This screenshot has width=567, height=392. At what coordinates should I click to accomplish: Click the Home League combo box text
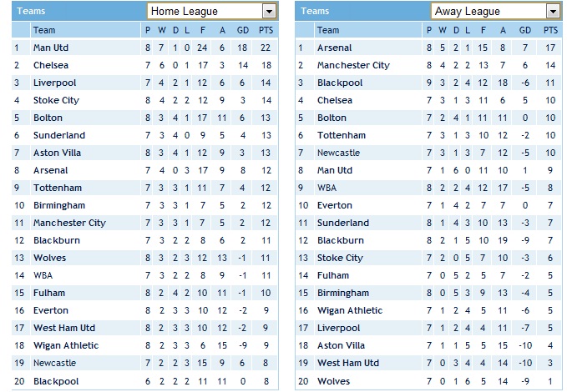coord(185,12)
